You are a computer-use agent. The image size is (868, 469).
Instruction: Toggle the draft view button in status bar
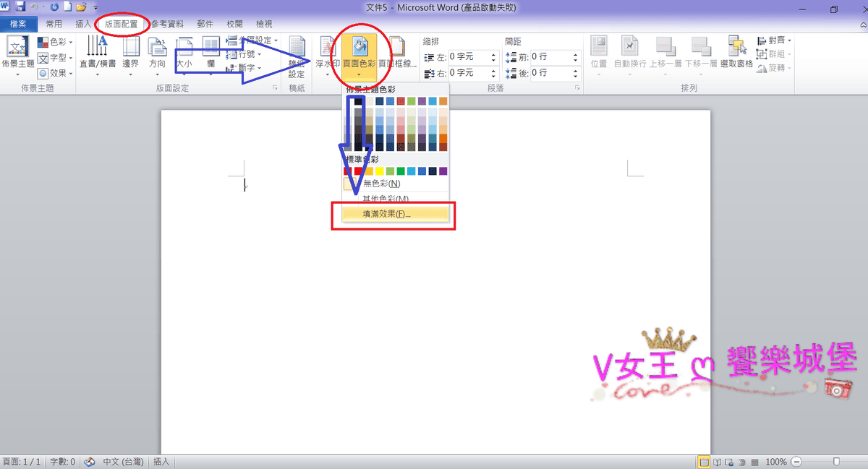coord(754,462)
